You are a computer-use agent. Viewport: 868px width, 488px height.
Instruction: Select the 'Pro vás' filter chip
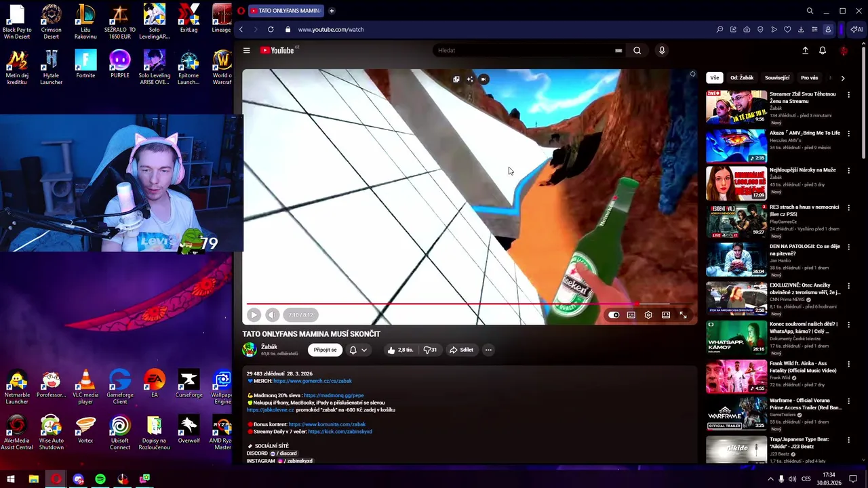point(810,78)
